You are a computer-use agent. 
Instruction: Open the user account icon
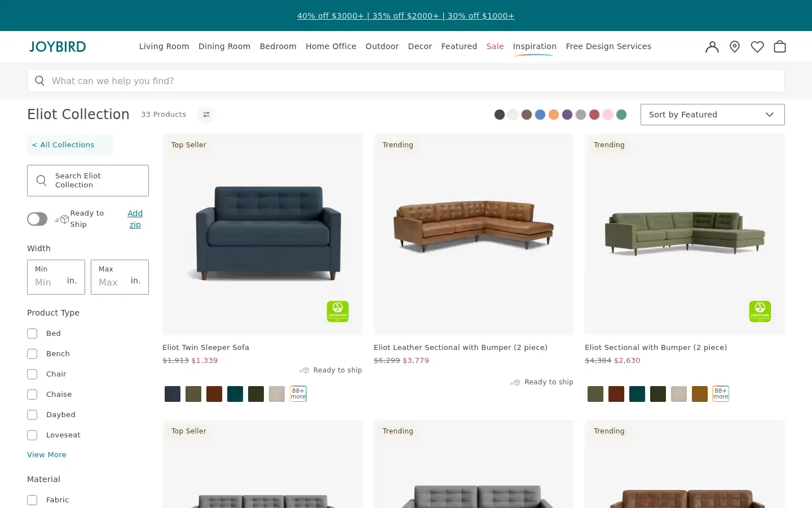tap(712, 47)
